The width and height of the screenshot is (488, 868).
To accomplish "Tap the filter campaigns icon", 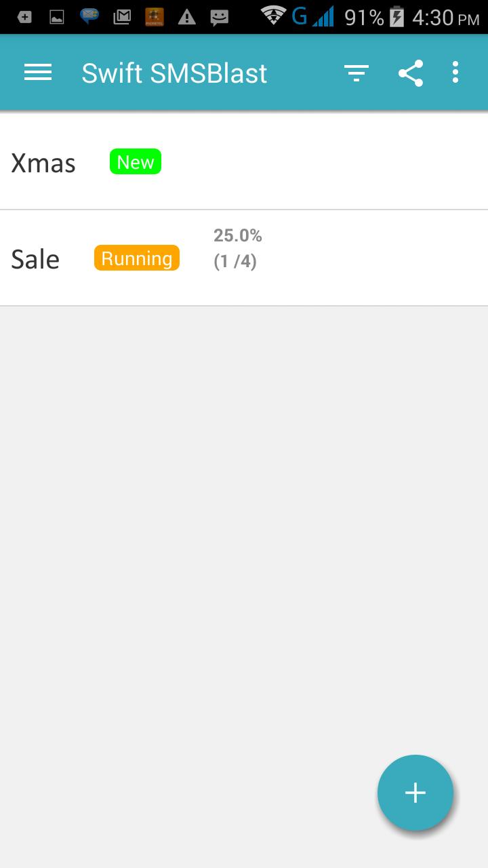I will (x=356, y=73).
